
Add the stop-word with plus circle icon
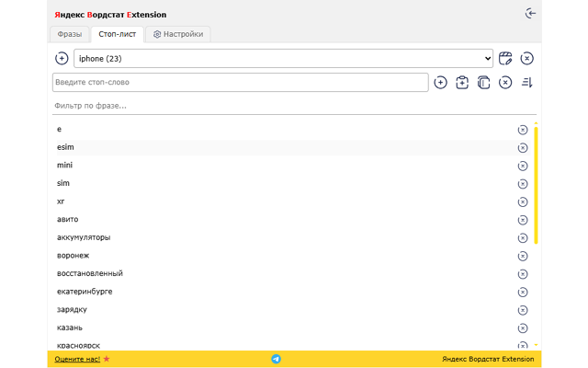point(440,82)
